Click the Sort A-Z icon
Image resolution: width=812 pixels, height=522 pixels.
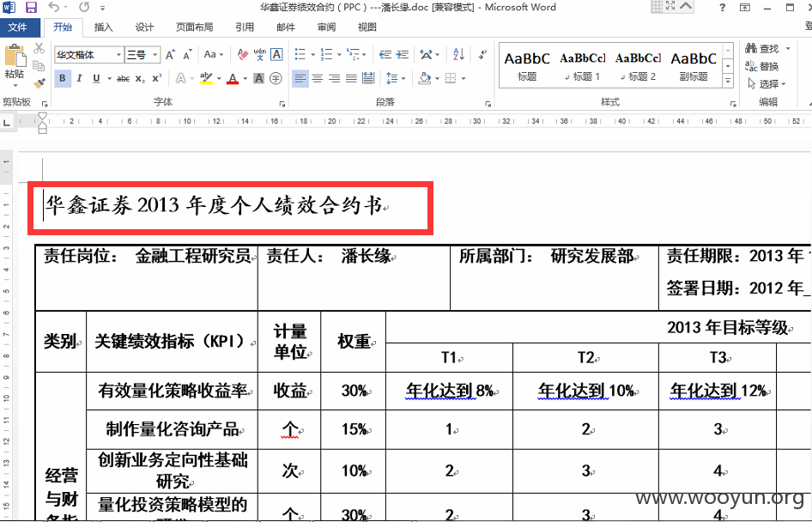(x=458, y=54)
